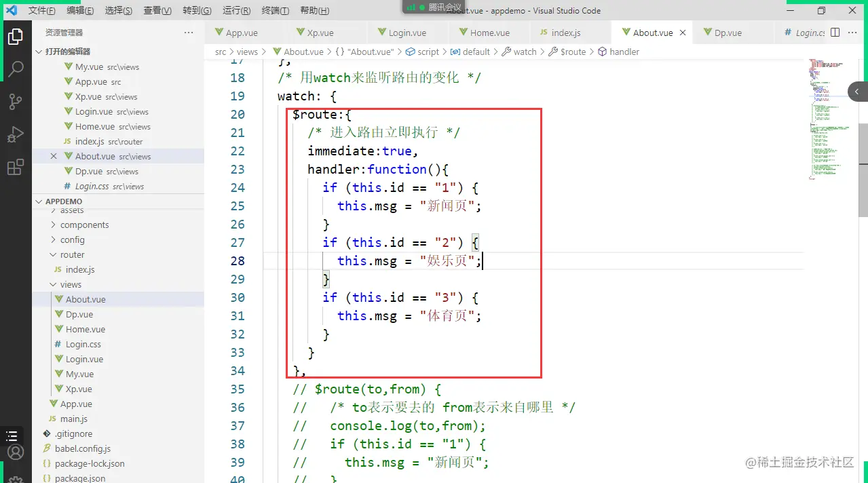
Task: Open the 转到(G) menu
Action: [197, 11]
